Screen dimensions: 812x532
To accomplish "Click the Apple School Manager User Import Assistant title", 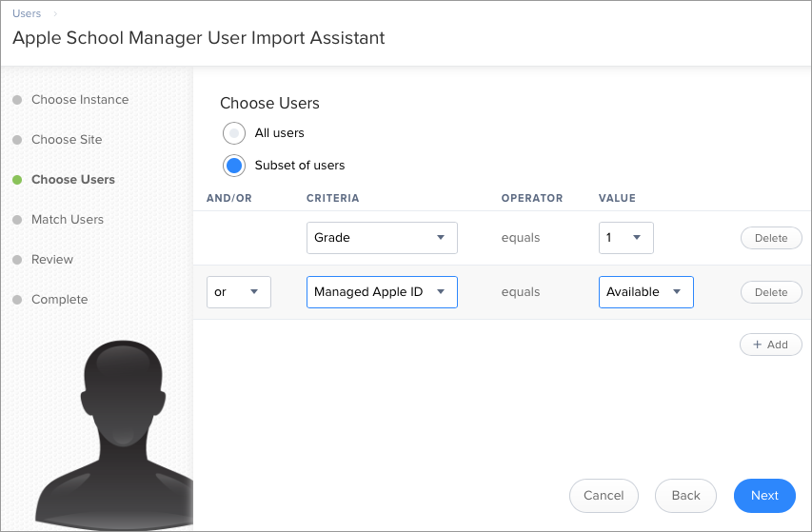I will click(198, 38).
